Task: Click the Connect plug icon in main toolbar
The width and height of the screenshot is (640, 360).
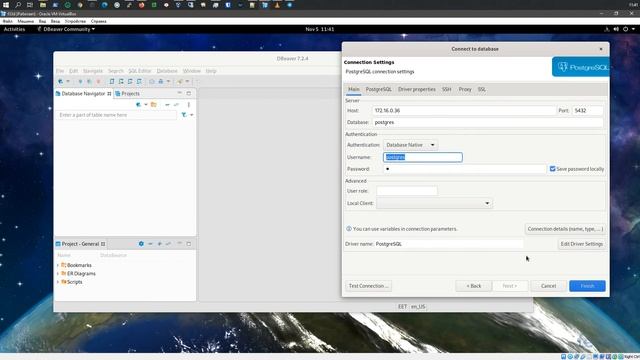Action: point(80,81)
